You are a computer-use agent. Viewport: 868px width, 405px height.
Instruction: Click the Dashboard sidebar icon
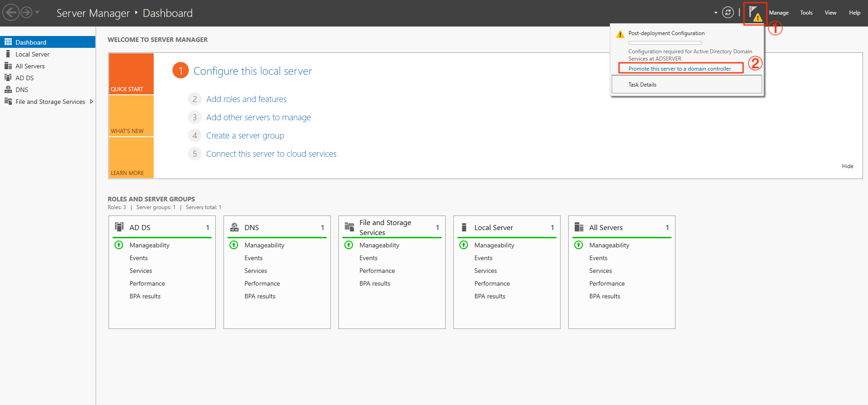(x=8, y=42)
